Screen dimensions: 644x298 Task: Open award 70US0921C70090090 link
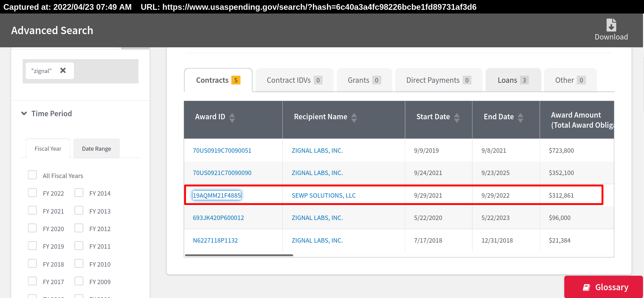click(x=222, y=173)
